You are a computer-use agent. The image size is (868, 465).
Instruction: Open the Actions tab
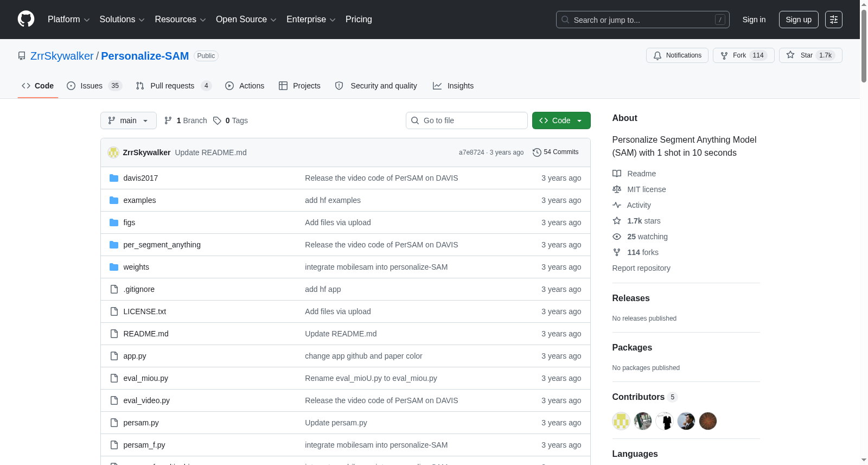[245, 86]
